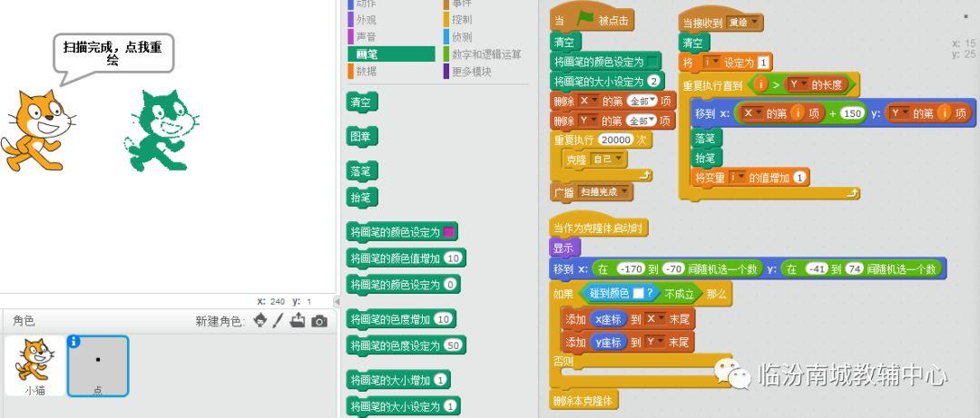Viewport: 980px width, 418px height.
Task: Click 当作为克隆体启动时 hat block
Action: 599,227
